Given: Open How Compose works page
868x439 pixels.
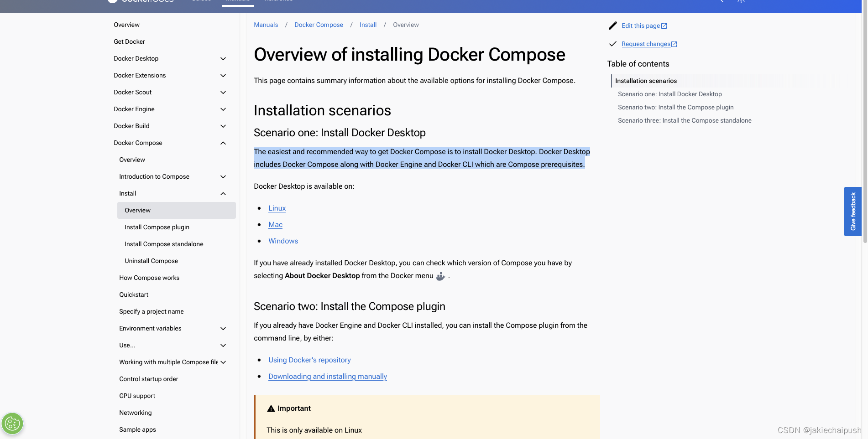Looking at the screenshot, I should click(x=149, y=278).
